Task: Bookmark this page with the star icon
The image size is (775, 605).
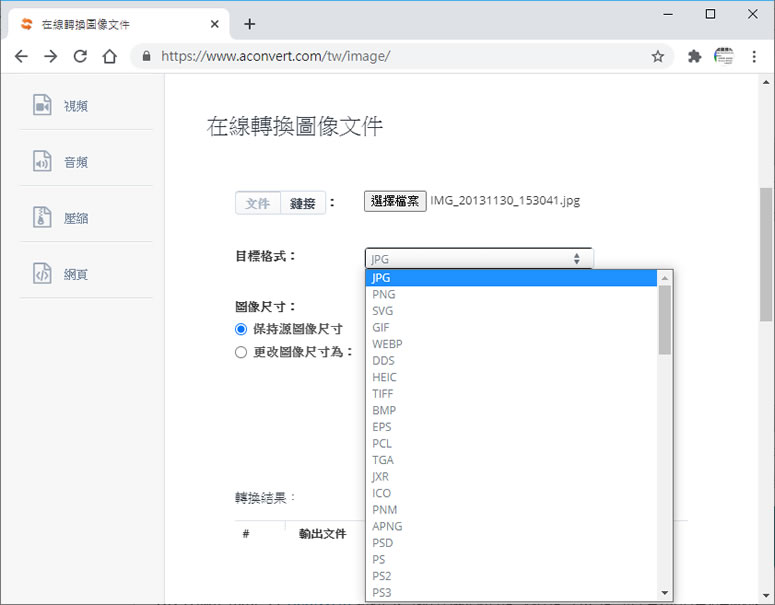Action: 657,57
